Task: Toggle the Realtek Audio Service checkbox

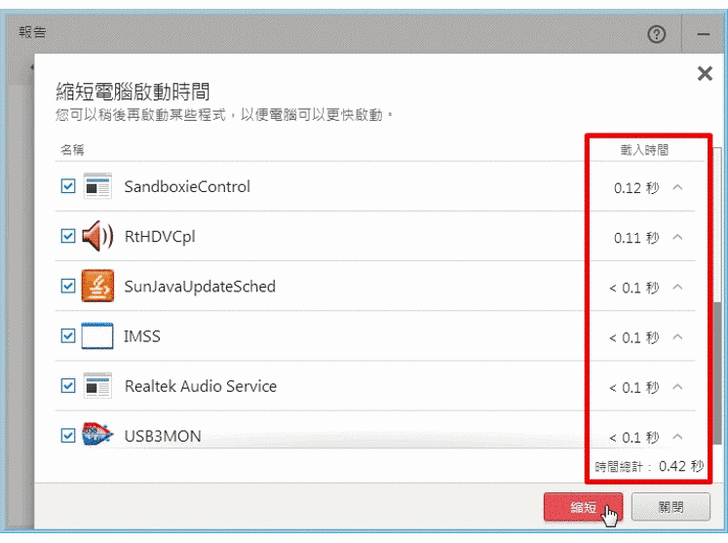Action: click(68, 386)
